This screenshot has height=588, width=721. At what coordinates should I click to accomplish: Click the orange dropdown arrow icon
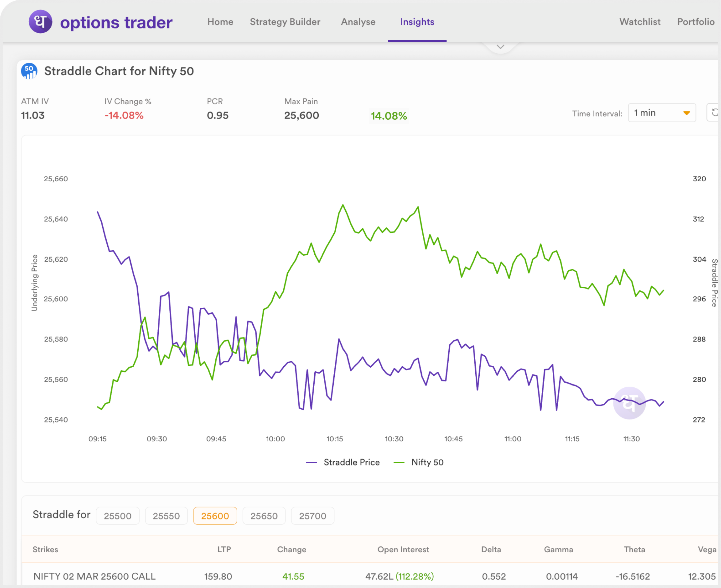pyautogui.click(x=686, y=113)
